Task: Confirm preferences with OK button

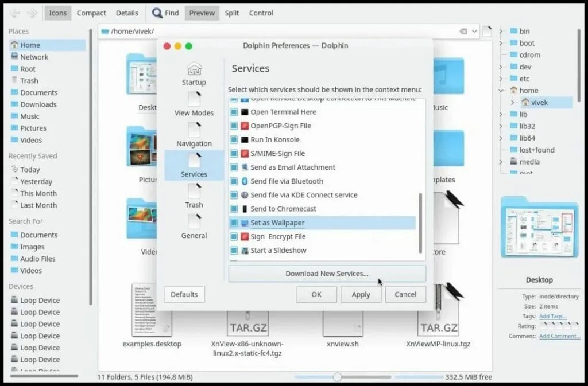Action: pos(316,295)
